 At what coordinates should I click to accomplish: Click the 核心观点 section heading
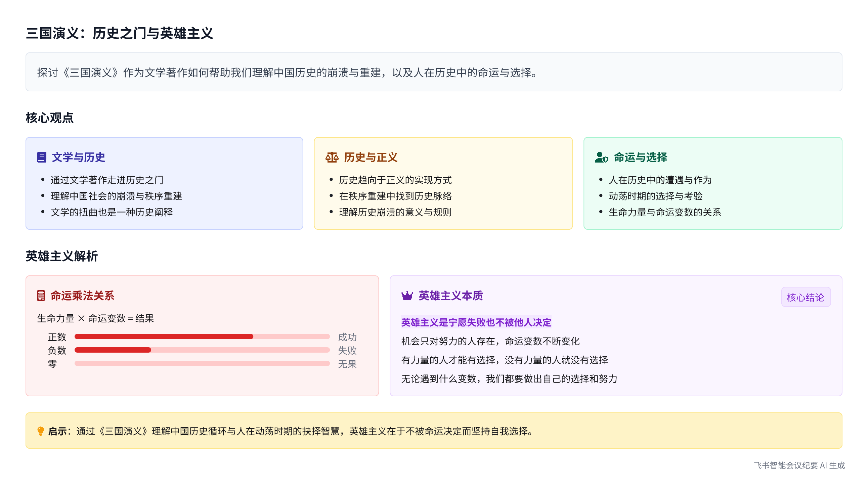(x=49, y=118)
